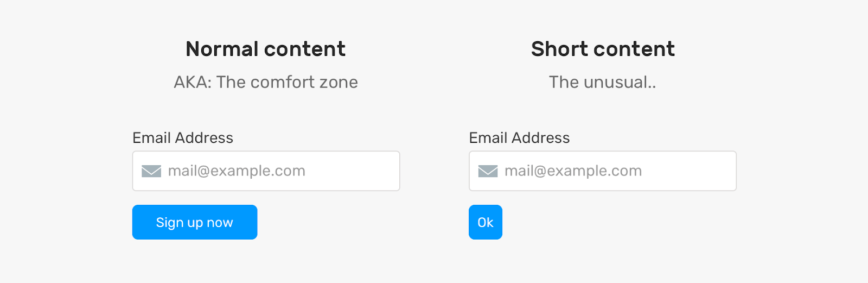This screenshot has width=868, height=283.
Task: Click the envelope icon under Short content
Action: (x=488, y=171)
